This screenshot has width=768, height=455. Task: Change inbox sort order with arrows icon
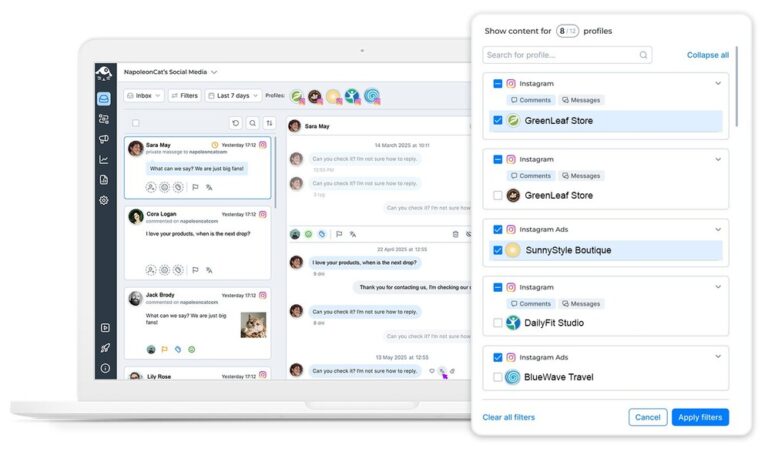269,123
